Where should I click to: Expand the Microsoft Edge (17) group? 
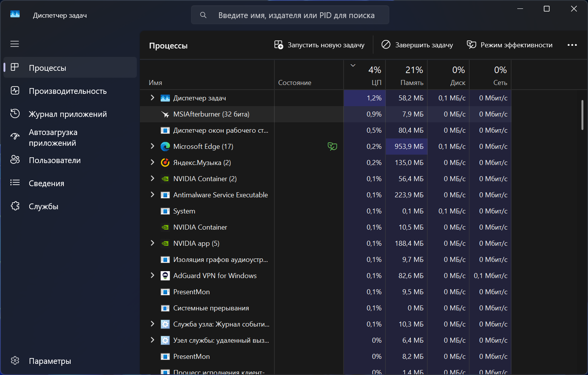click(x=152, y=146)
